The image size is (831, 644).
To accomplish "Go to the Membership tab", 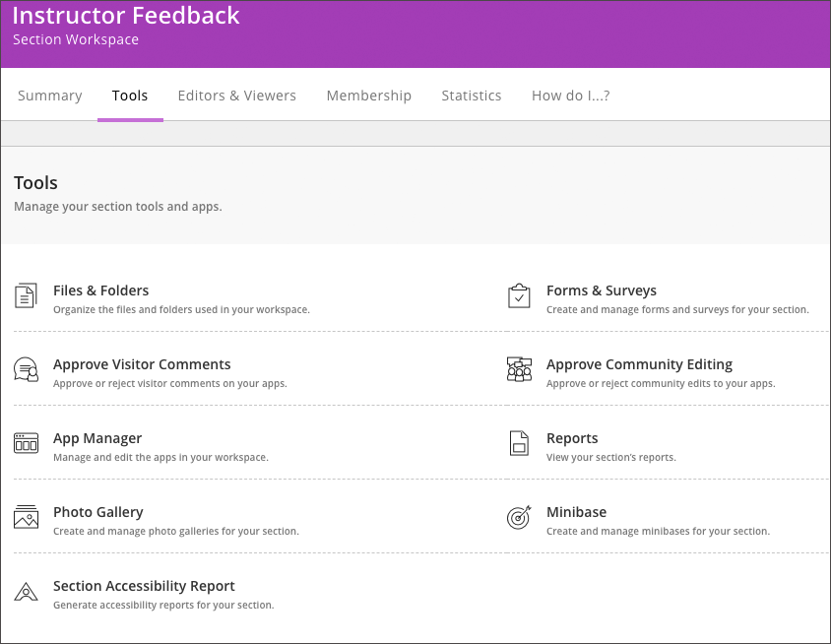I will [369, 96].
